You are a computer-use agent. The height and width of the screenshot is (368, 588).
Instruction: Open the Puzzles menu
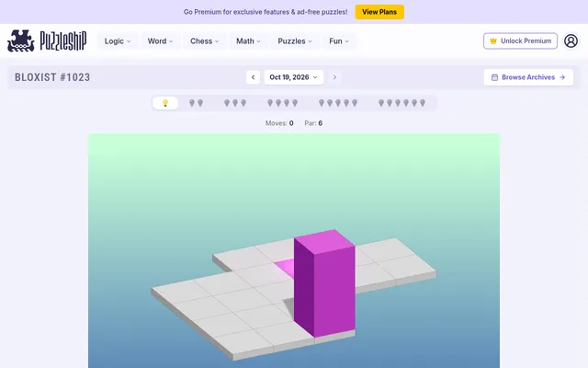295,41
